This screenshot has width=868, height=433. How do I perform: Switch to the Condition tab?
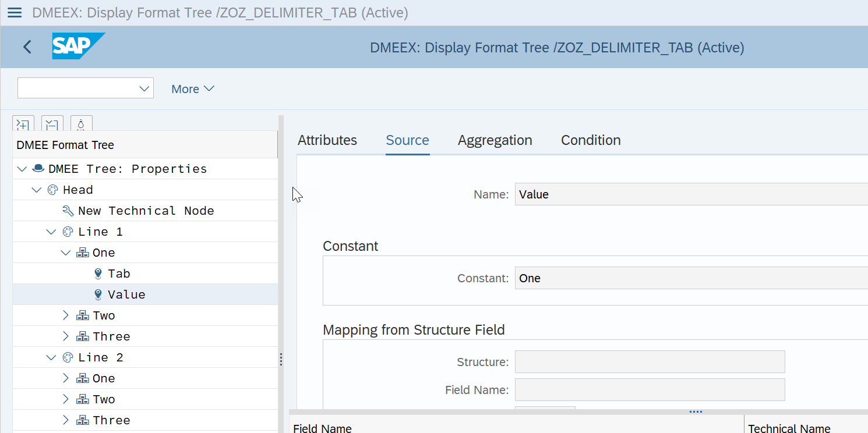tap(591, 140)
